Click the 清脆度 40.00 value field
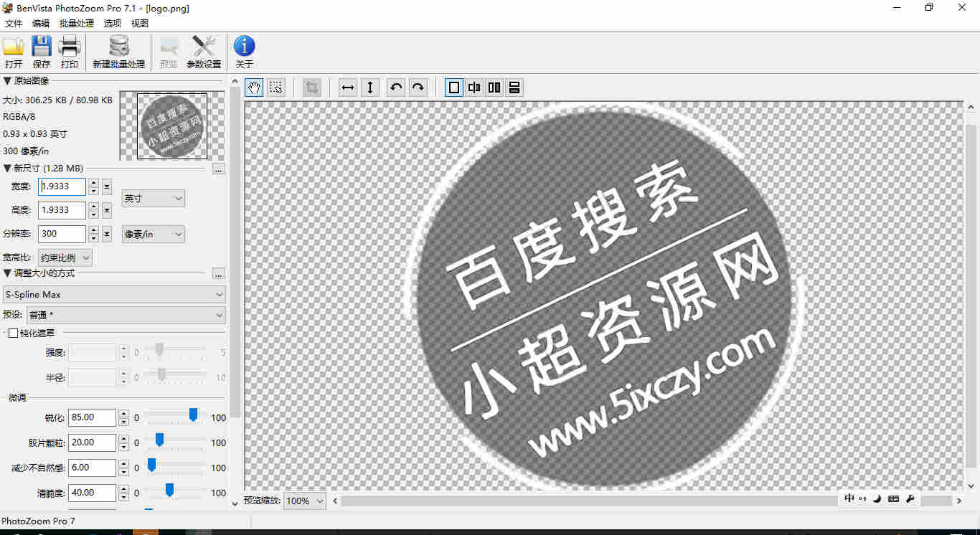Viewport: 980px width, 535px height. pyautogui.click(x=93, y=493)
